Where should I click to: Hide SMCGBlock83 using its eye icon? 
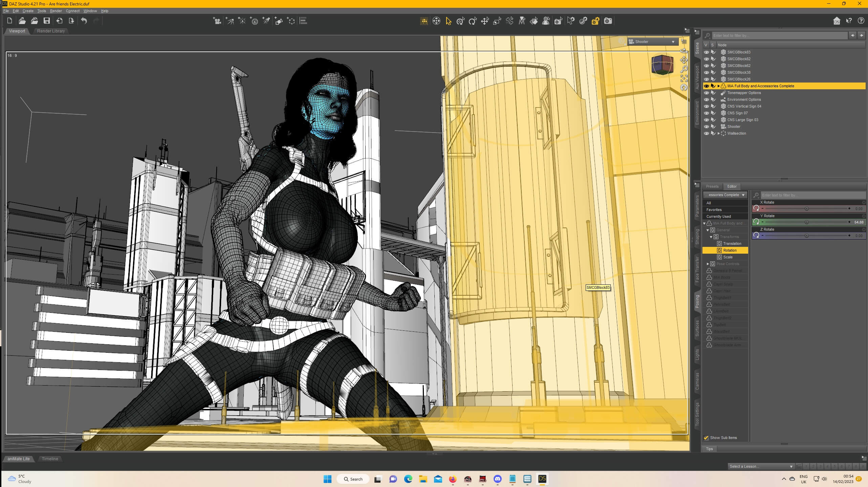(x=706, y=52)
